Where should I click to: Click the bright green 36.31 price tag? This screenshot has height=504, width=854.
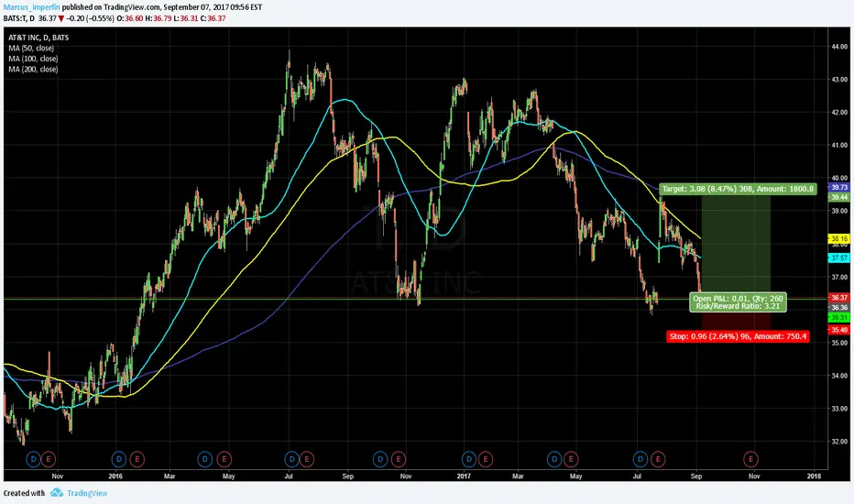838,317
